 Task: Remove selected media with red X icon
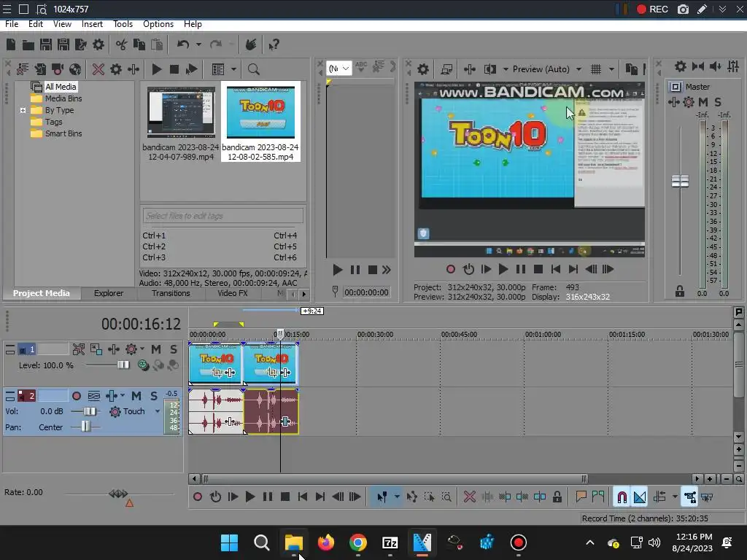98,69
